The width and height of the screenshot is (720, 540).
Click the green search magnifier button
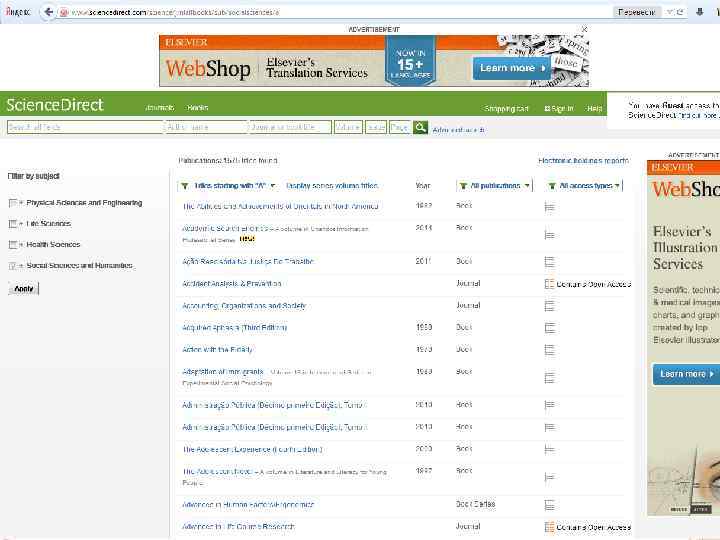pyautogui.click(x=420, y=127)
